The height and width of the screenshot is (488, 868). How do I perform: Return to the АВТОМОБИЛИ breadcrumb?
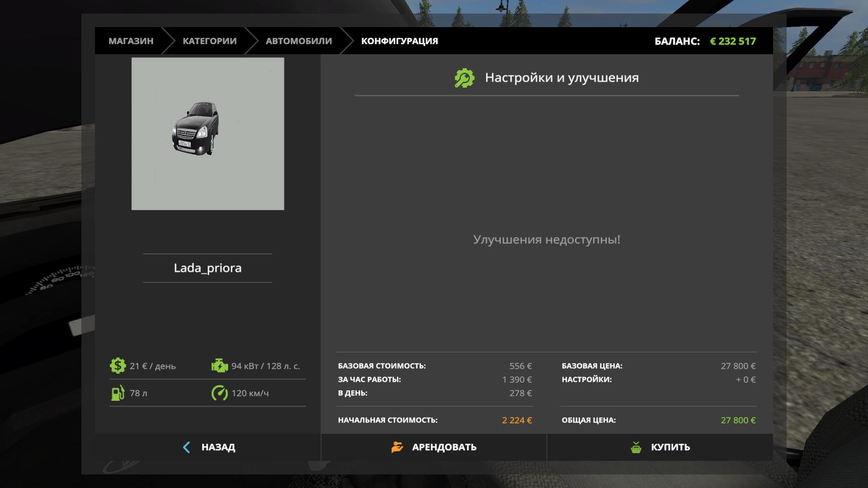[x=298, y=41]
